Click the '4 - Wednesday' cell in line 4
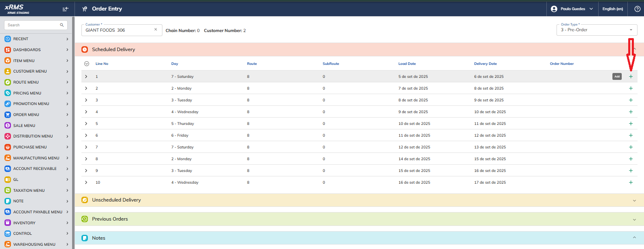 [185, 112]
